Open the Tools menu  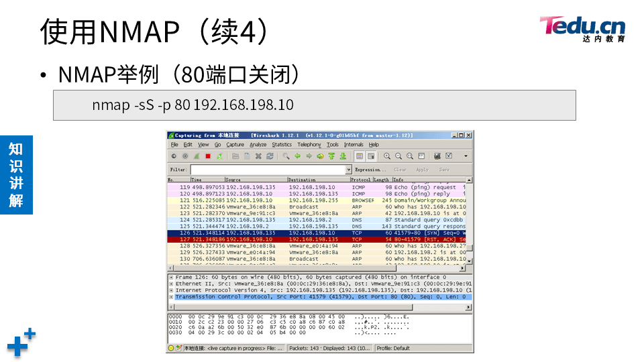pyautogui.click(x=333, y=145)
